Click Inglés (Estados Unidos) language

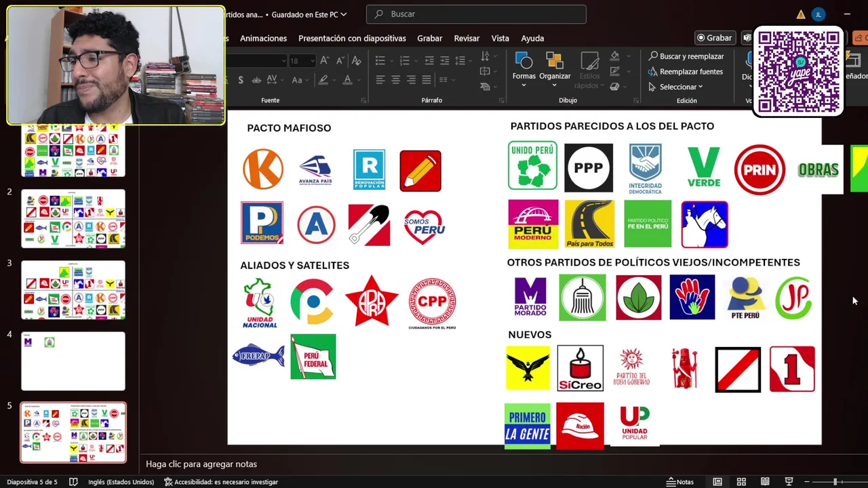(121, 482)
